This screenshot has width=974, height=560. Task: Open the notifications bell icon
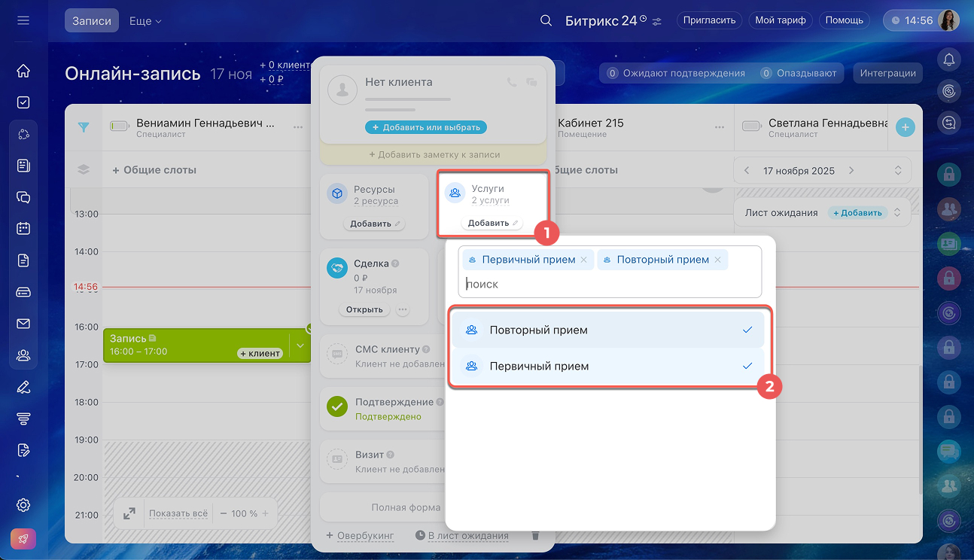(x=949, y=59)
